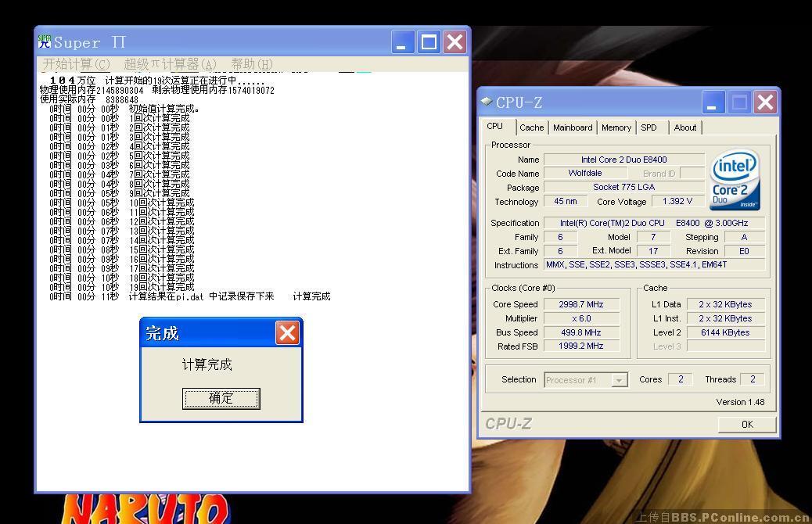Viewport: 812px width, 524px height.
Task: Open the SPD tab
Action: coord(649,127)
